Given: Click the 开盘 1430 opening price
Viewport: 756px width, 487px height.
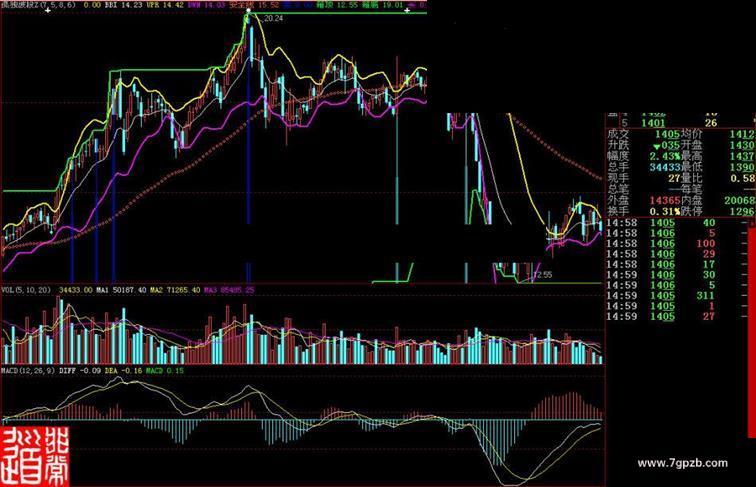Looking at the screenshot, I should click(742, 145).
